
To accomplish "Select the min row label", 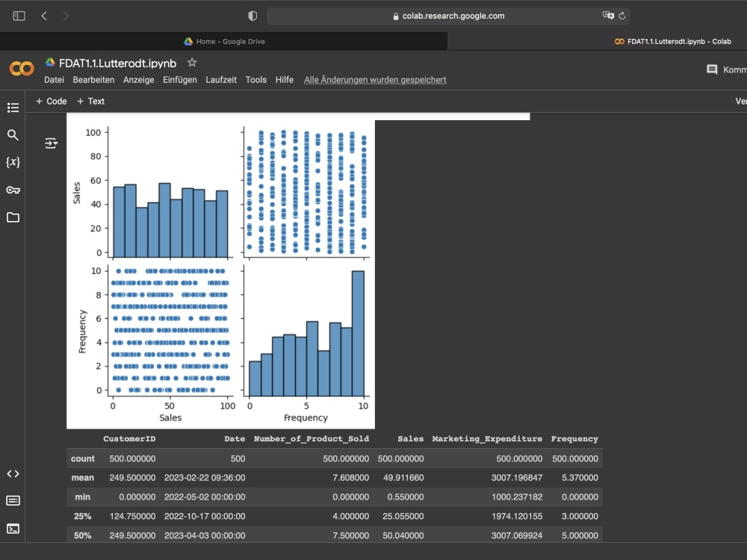I will [82, 497].
